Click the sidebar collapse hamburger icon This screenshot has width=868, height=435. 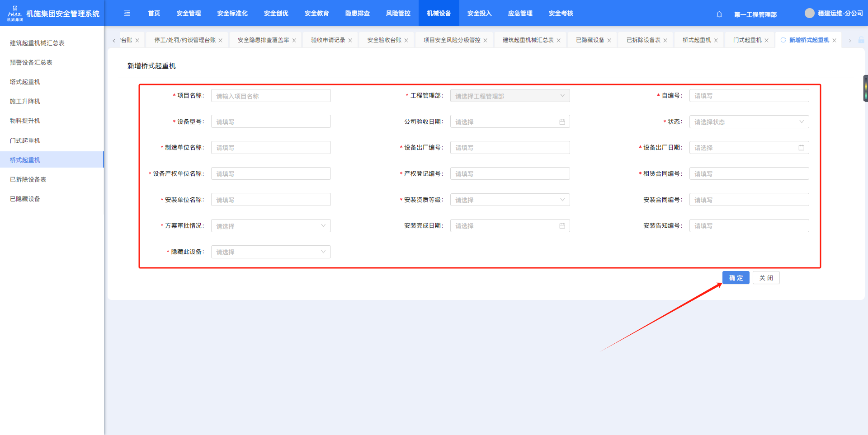click(x=127, y=14)
